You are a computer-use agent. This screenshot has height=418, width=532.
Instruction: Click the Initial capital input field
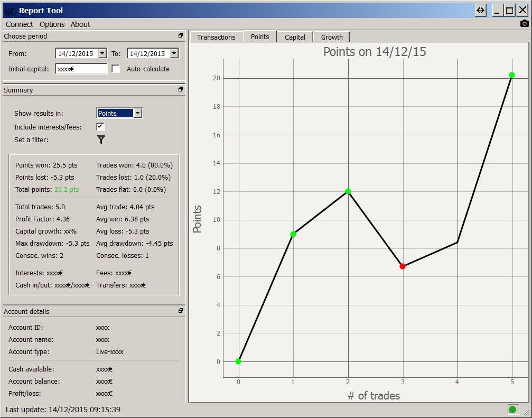tap(81, 69)
